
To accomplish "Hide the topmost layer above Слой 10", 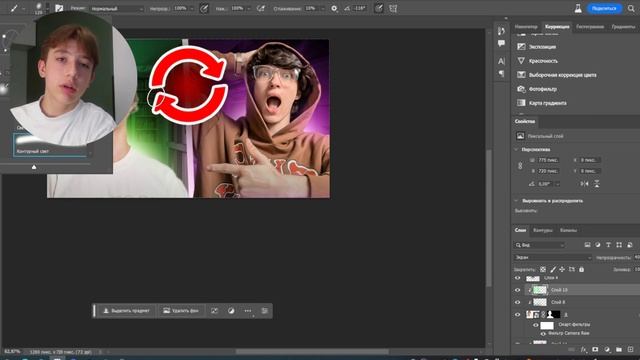I will pos(518,278).
